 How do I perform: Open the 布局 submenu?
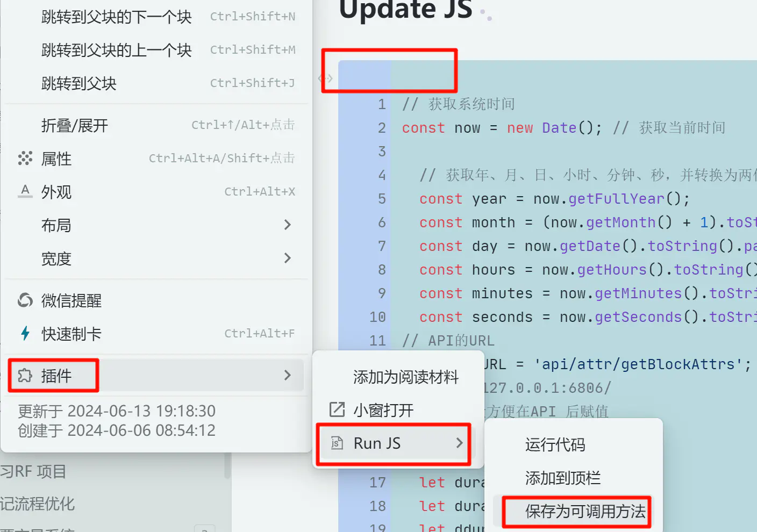(156, 225)
